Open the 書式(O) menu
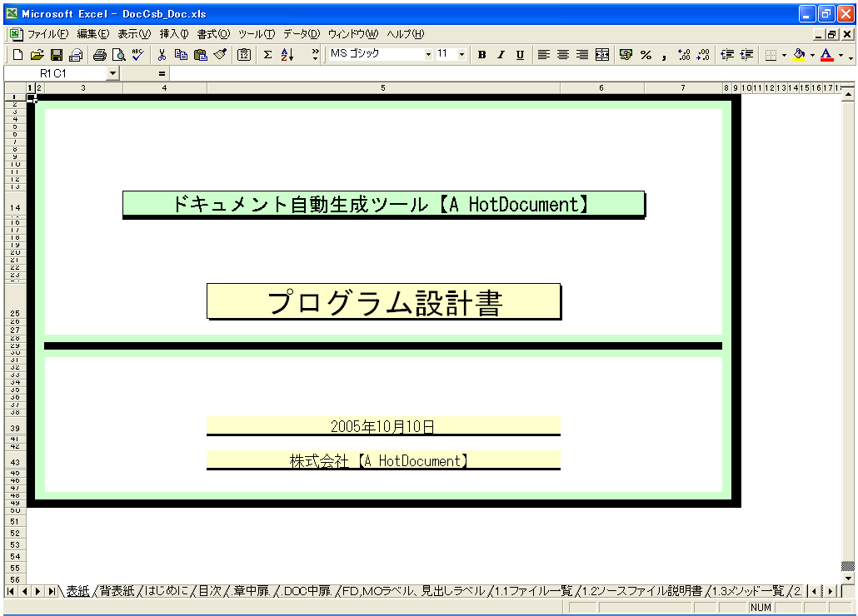 (213, 34)
